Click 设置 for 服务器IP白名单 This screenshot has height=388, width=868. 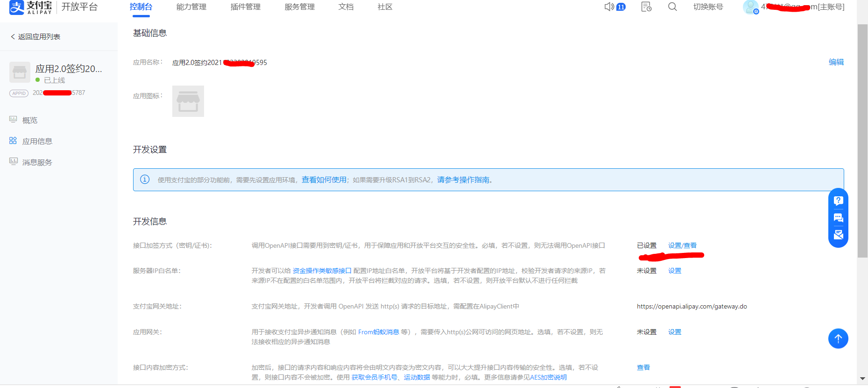[x=675, y=271]
